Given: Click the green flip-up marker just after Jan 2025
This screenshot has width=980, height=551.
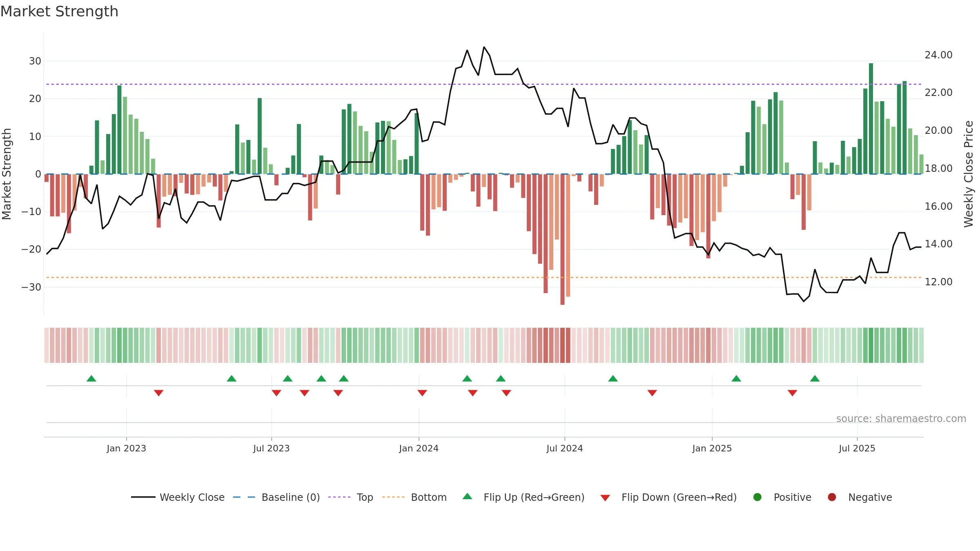Looking at the screenshot, I should [736, 378].
